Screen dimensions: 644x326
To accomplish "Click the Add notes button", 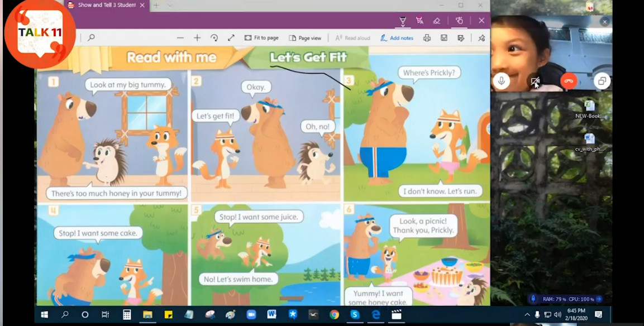I will (x=397, y=37).
